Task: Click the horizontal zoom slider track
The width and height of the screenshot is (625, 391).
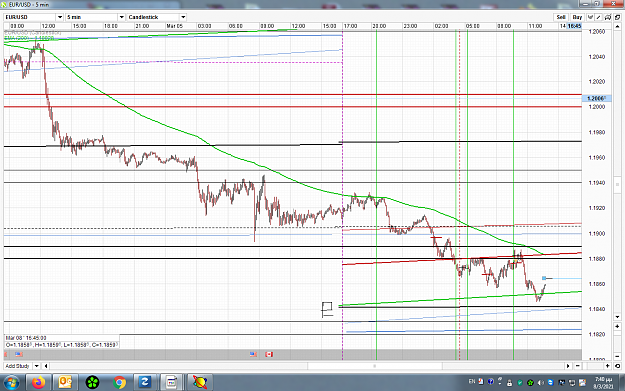Action: [593, 366]
